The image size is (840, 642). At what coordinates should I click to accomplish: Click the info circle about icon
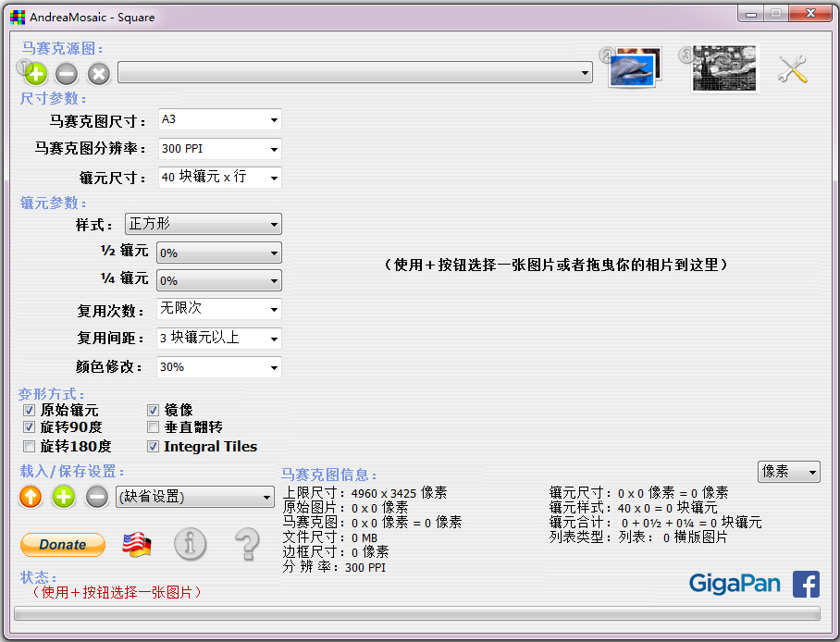(x=190, y=544)
